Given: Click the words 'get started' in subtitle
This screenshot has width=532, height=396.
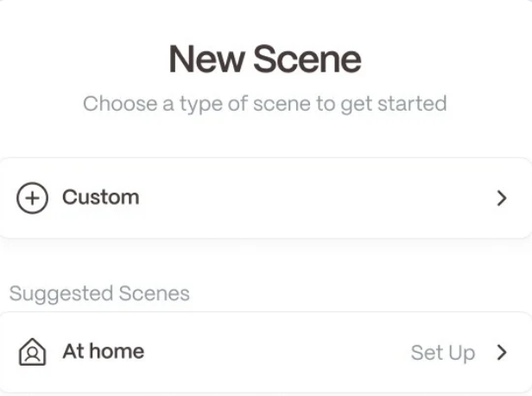Looking at the screenshot, I should [x=394, y=105].
